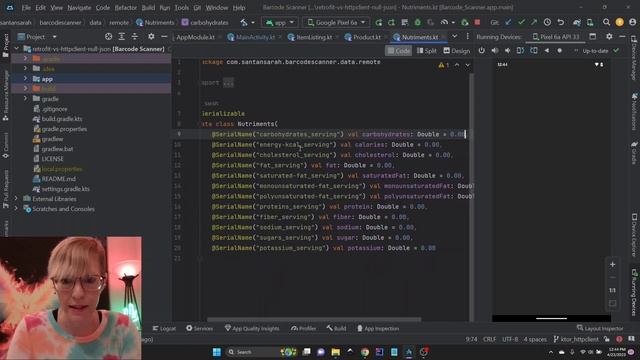Toggle Project tool window side tab
The width and height of the screenshot is (640, 360).
6,45
